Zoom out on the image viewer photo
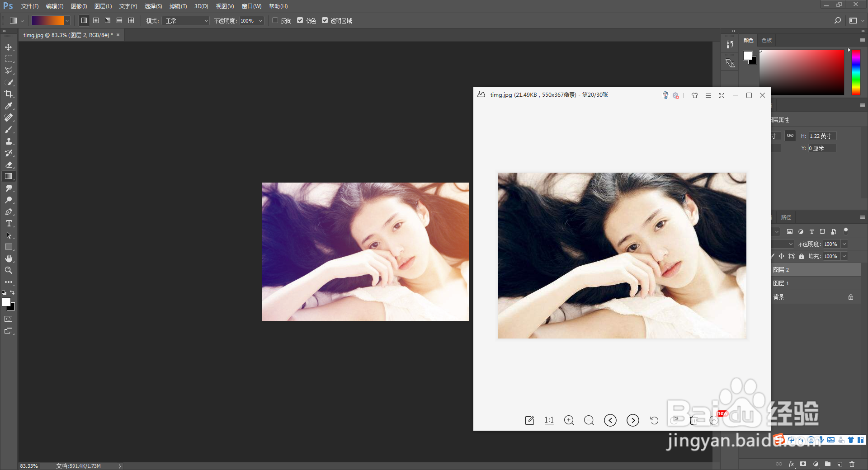This screenshot has height=470, width=868. [589, 420]
